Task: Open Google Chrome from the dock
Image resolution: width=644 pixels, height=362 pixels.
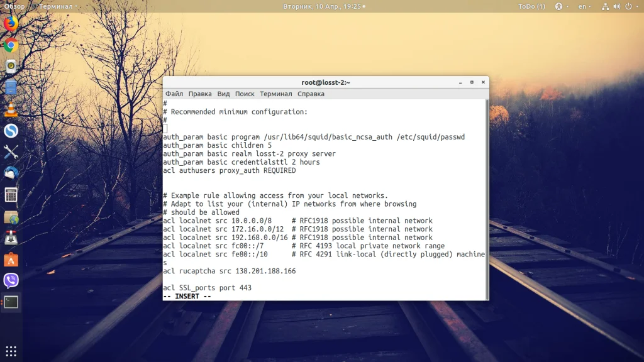Action: (11, 45)
